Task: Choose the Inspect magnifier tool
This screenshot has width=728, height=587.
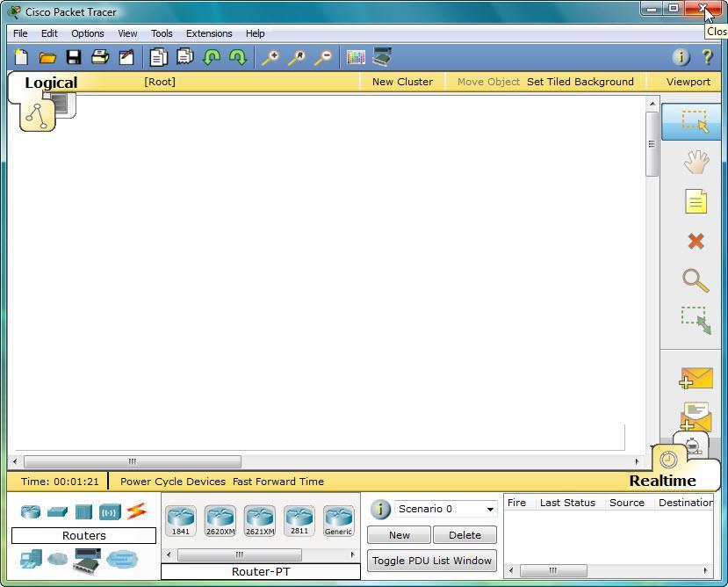Action: click(x=696, y=280)
